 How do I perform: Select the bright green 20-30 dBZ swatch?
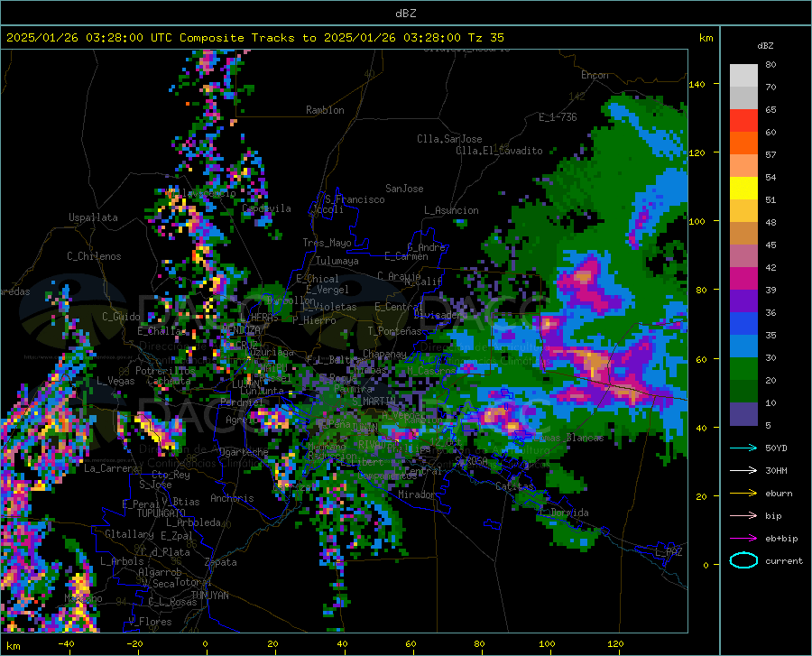coord(743,369)
